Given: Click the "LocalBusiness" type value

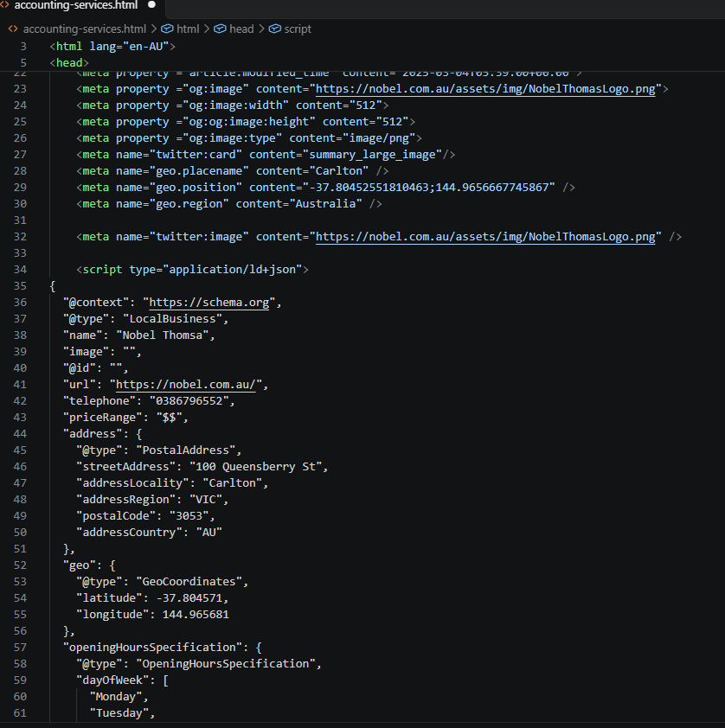Looking at the screenshot, I should pos(172,319).
